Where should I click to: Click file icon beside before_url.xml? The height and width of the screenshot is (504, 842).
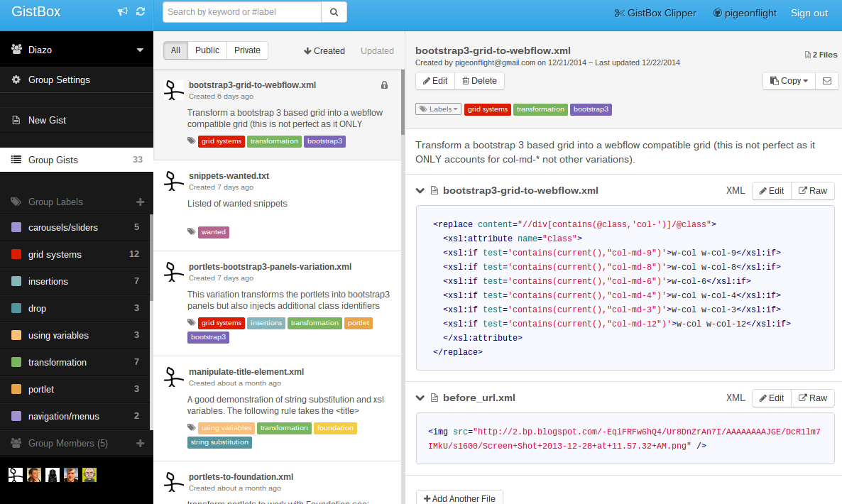pos(434,398)
